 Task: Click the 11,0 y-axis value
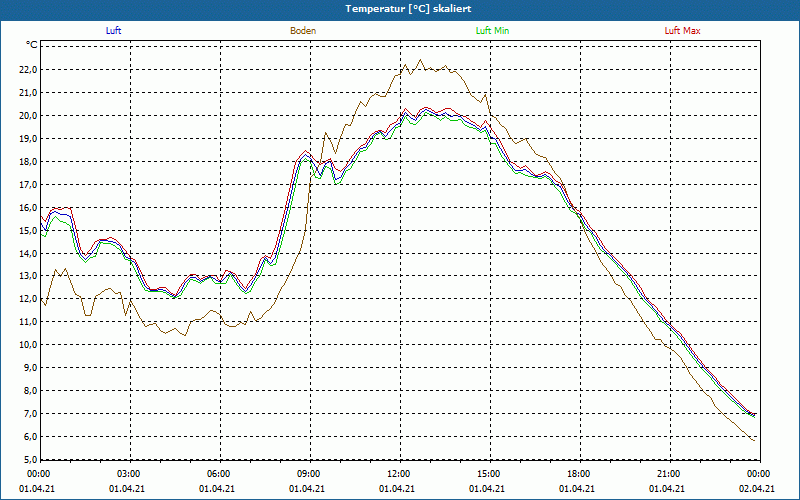(28, 321)
